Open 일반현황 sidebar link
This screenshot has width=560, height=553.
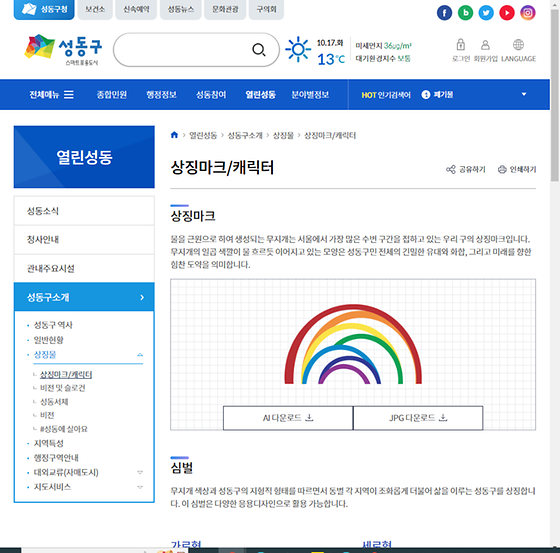pyautogui.click(x=49, y=340)
